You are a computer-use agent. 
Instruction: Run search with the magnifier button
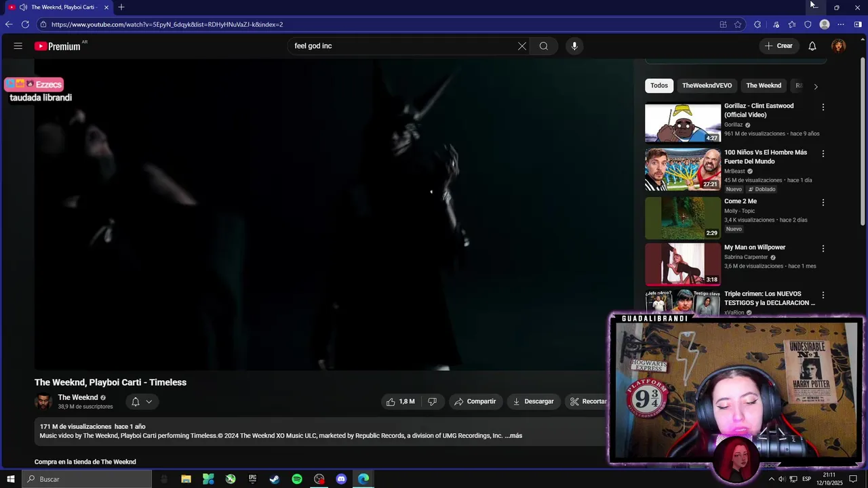click(x=544, y=46)
